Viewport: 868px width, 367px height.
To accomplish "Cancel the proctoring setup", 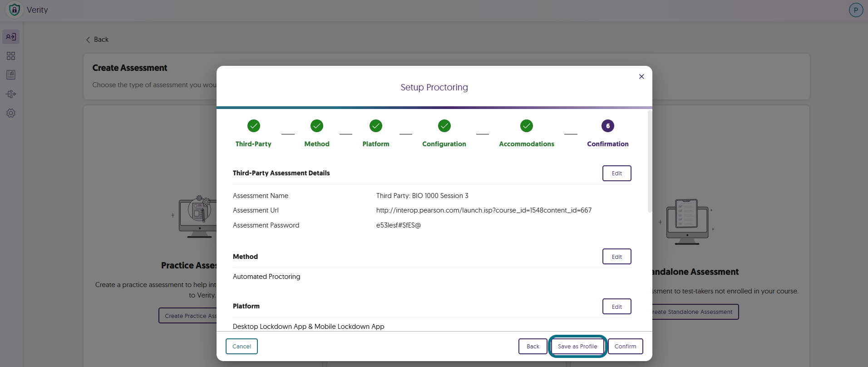I will click(242, 346).
